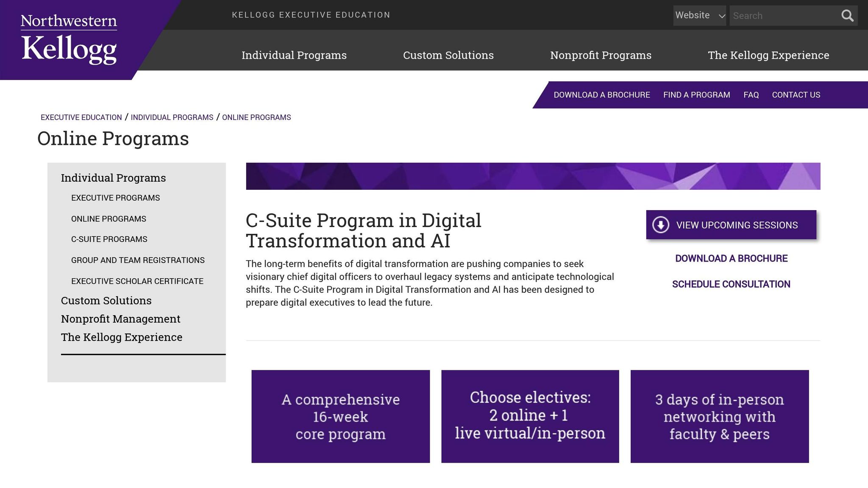Select Group and Team Registrations in sidebar
The image size is (868, 488).
pos(138,260)
